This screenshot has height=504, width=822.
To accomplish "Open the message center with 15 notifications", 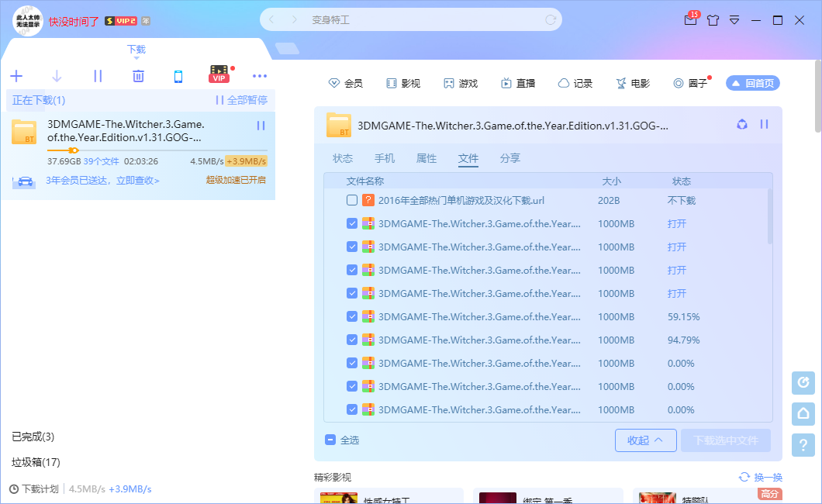I will tap(690, 21).
